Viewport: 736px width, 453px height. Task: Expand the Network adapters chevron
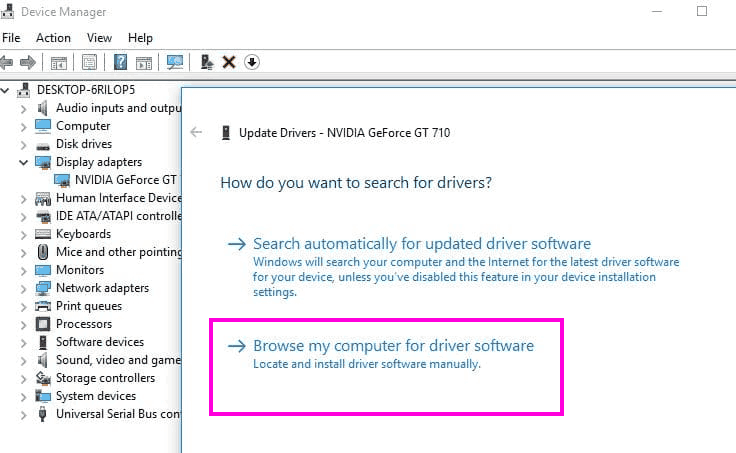[x=23, y=289]
